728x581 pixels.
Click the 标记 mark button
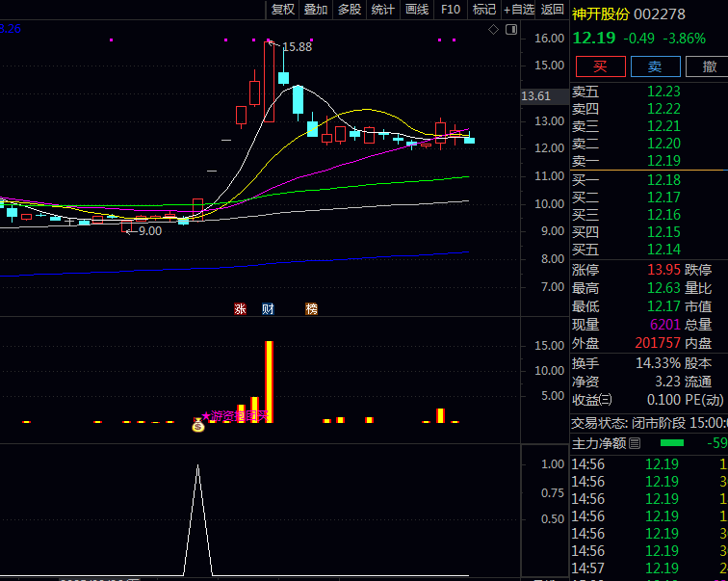[x=484, y=10]
